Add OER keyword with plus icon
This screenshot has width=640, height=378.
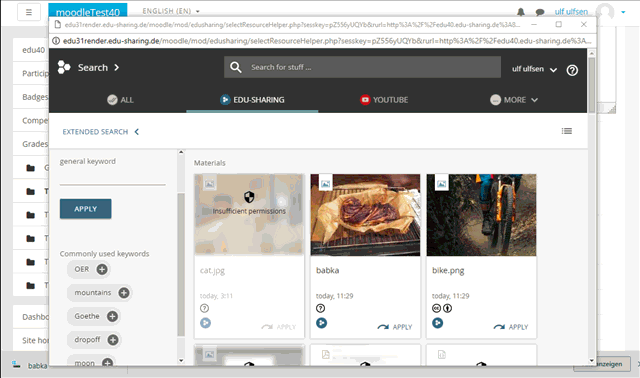click(x=102, y=269)
